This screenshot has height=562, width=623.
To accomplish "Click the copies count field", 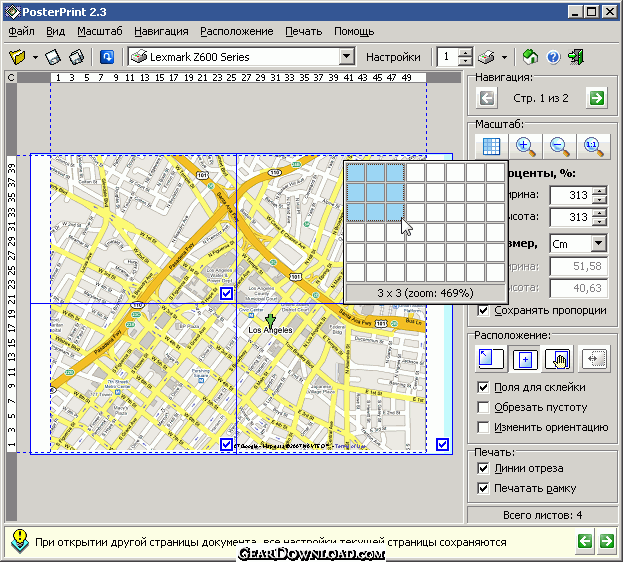I will (448, 57).
